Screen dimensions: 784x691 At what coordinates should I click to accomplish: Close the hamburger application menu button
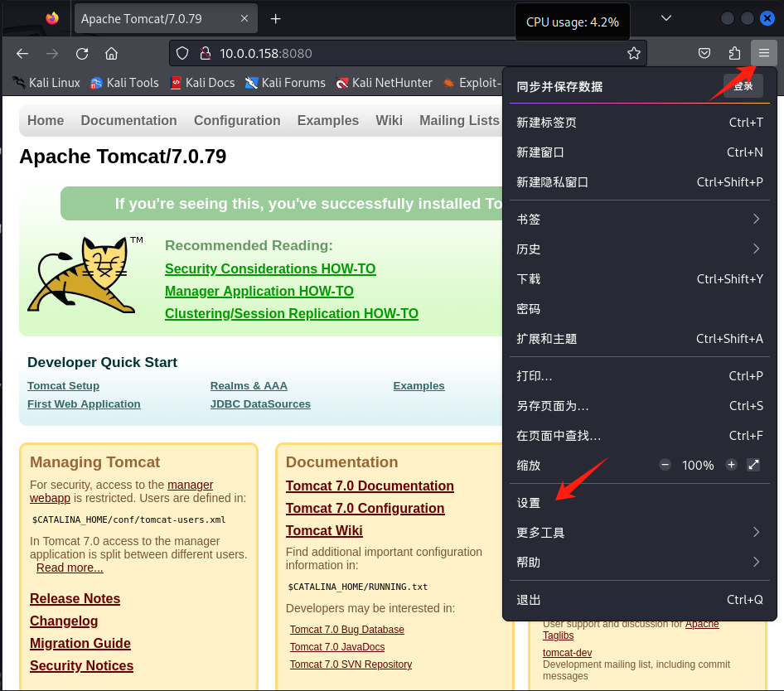(763, 53)
